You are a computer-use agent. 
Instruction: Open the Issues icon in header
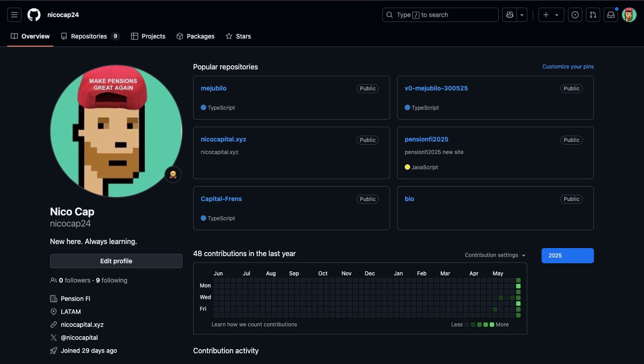(575, 15)
